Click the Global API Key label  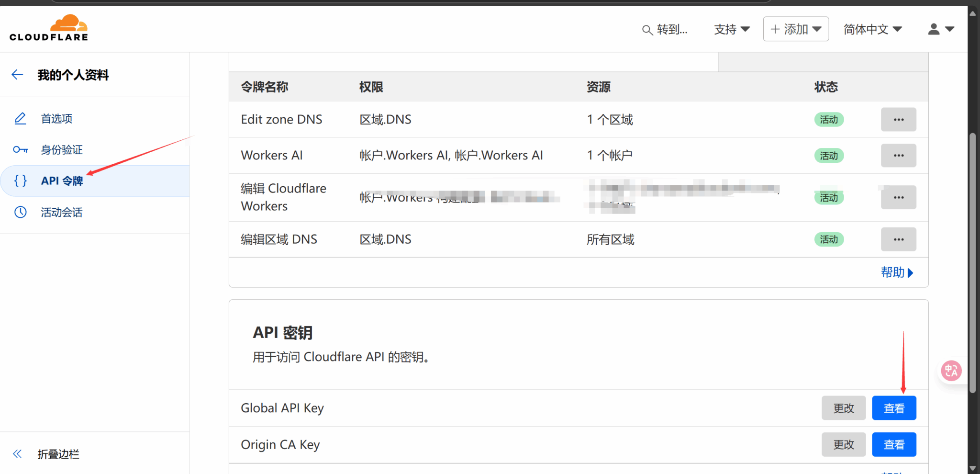[x=282, y=408]
